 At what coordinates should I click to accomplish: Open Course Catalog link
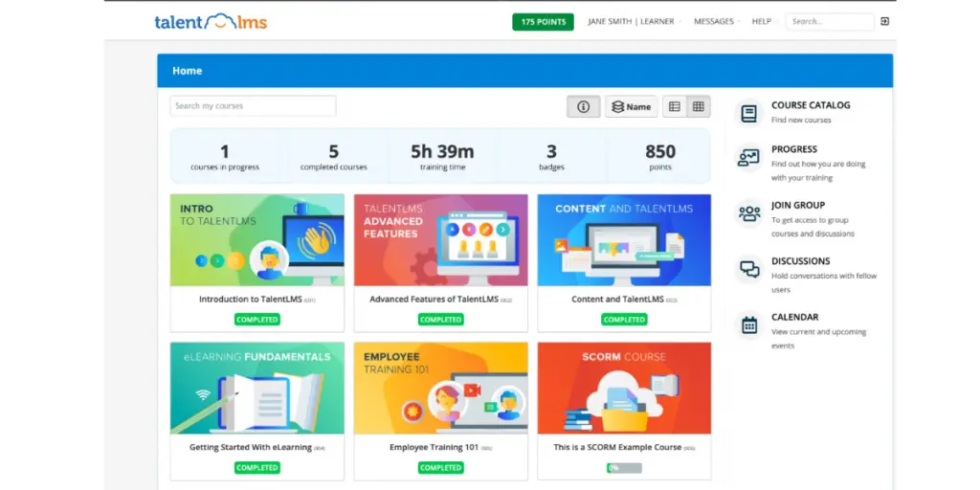(x=811, y=105)
